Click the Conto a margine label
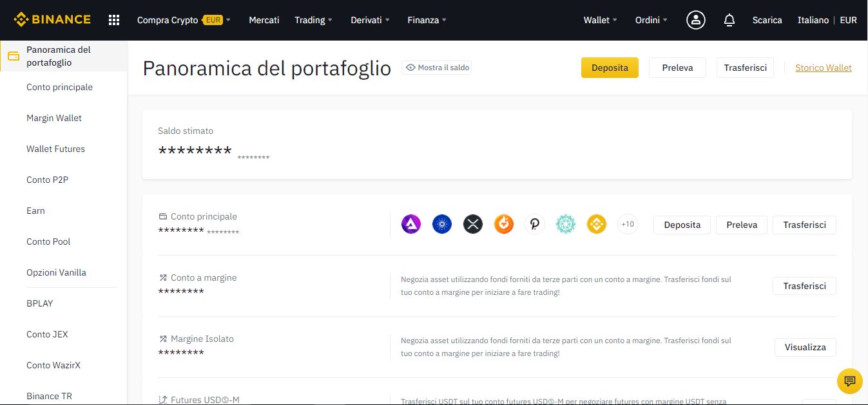This screenshot has height=405, width=868. 204,278
